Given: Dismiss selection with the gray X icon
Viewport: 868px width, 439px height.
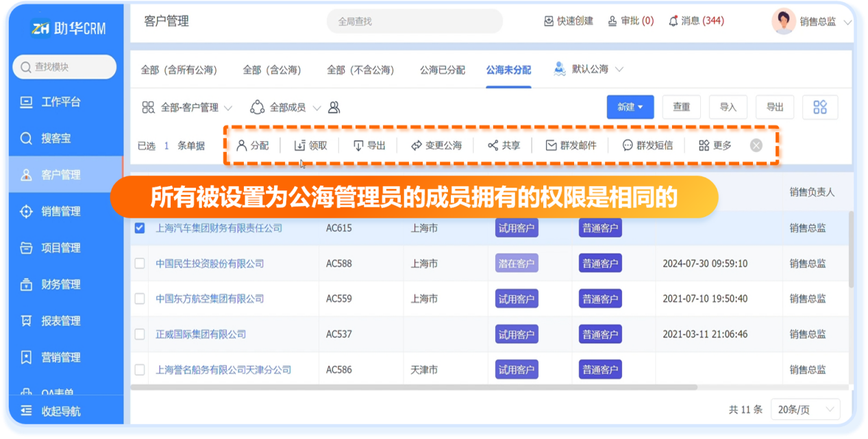Looking at the screenshot, I should click(x=756, y=145).
